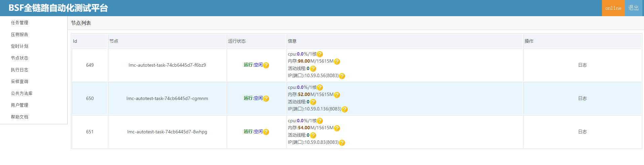Click help icon beside run status in row 650
This screenshot has height=165, width=644.
(x=266, y=99)
